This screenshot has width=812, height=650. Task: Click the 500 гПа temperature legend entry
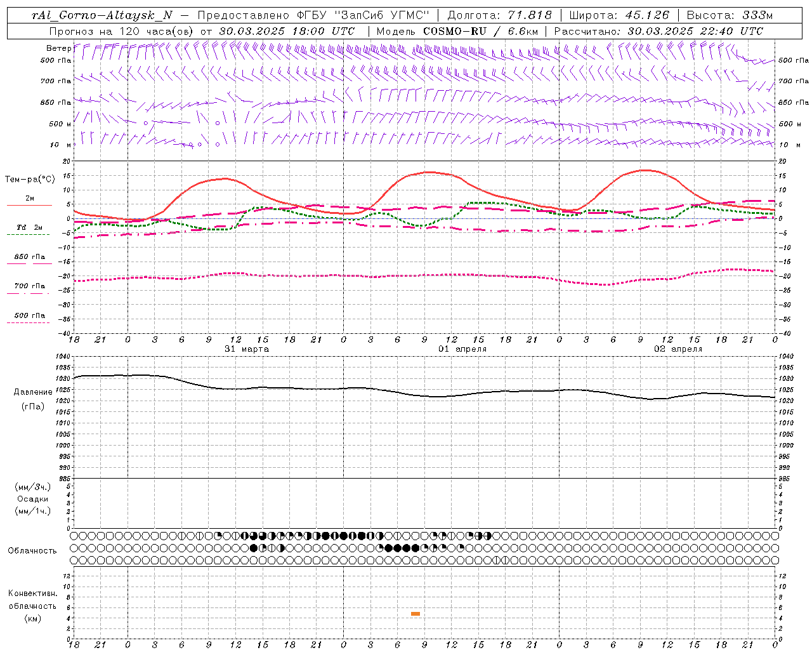[30, 315]
